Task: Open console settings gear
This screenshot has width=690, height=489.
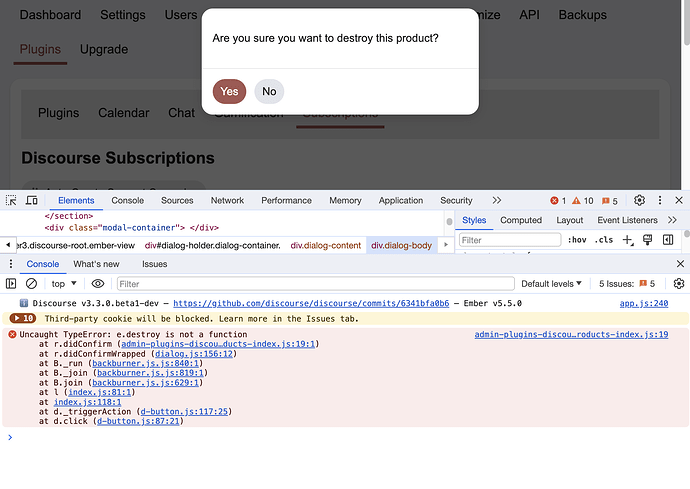Action: pos(679,284)
